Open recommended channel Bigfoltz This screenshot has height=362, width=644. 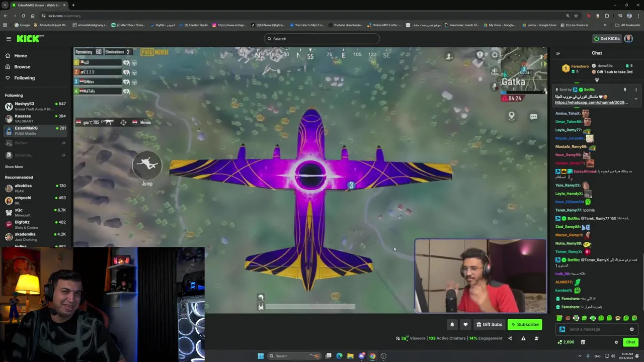click(x=35, y=224)
